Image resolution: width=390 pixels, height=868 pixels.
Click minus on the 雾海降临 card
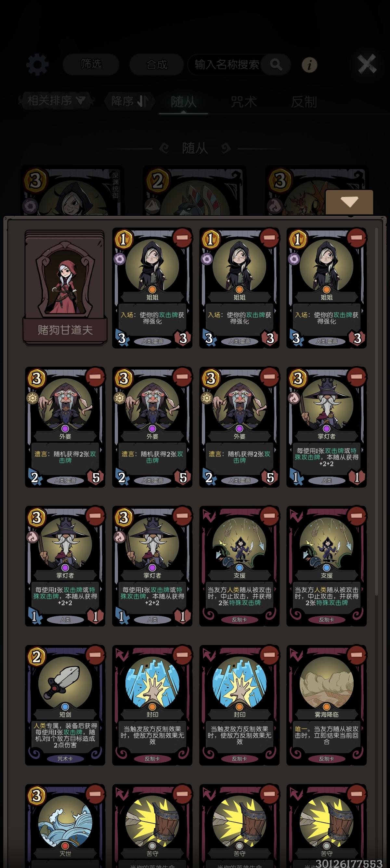(x=357, y=654)
